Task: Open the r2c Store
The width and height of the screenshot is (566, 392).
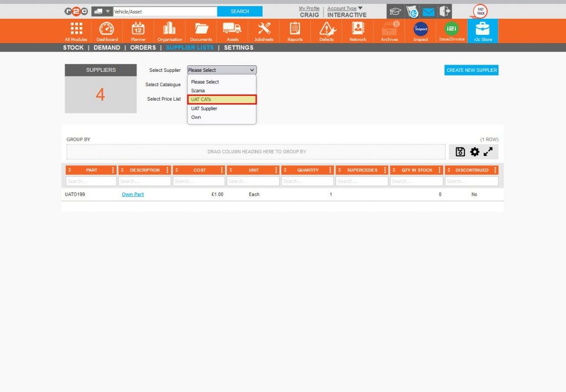Action: 482,31
